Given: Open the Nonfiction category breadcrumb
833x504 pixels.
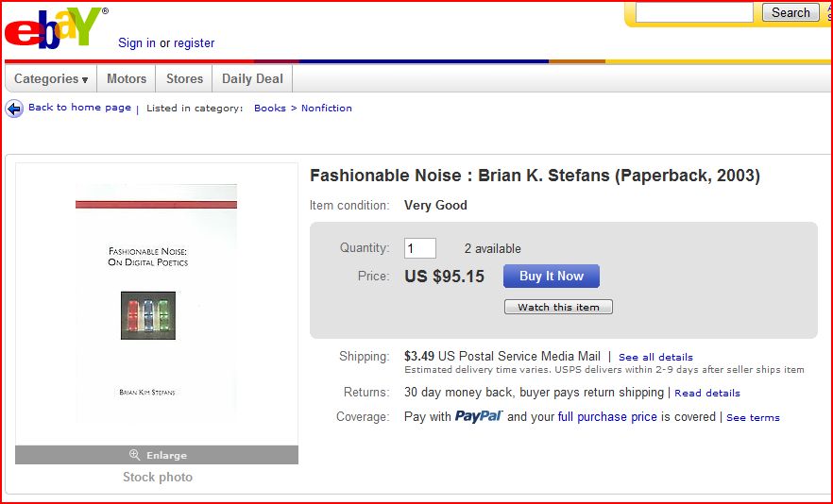Looking at the screenshot, I should (327, 109).
